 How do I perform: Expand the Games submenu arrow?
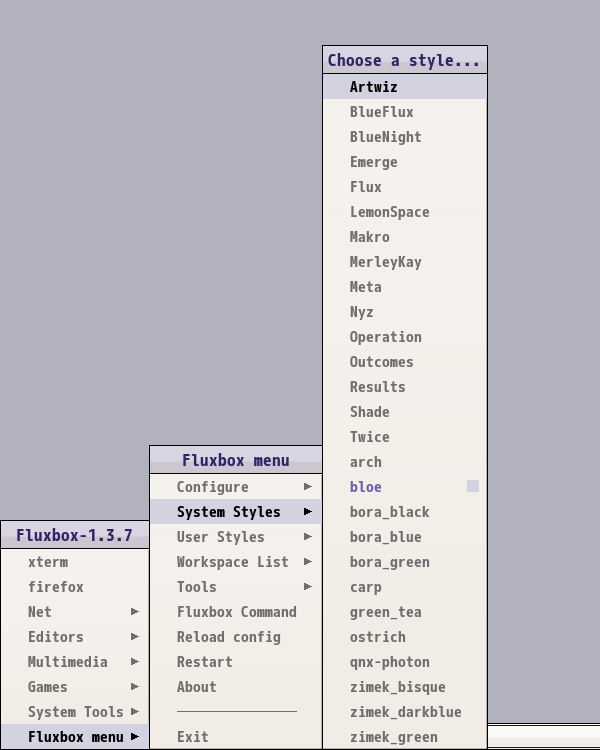coord(135,686)
